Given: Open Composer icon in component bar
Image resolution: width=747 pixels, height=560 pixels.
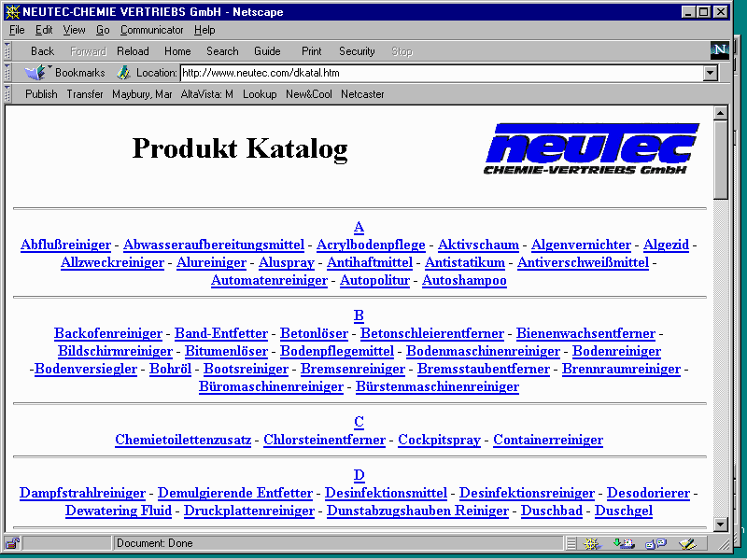Looking at the screenshot, I should click(x=687, y=543).
